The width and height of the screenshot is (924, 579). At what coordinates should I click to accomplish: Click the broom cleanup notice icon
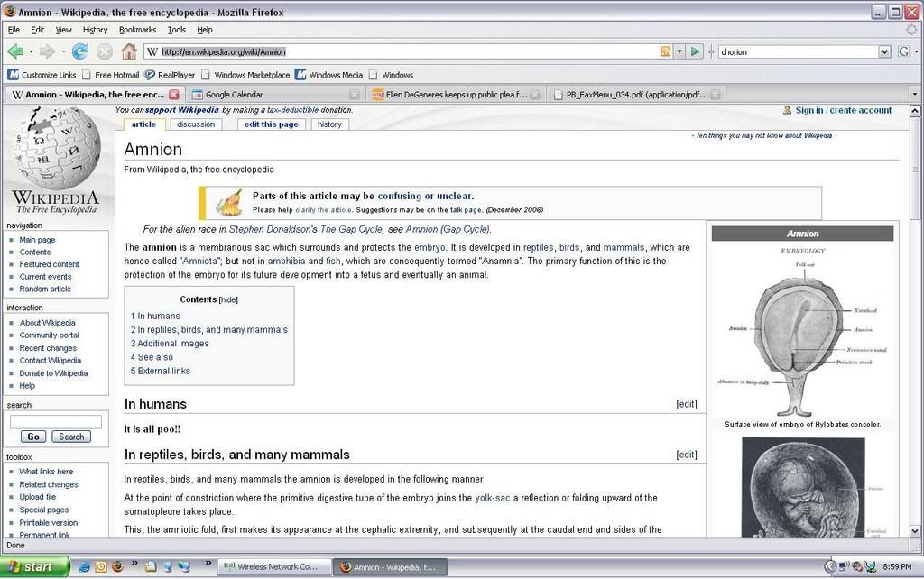tap(228, 204)
